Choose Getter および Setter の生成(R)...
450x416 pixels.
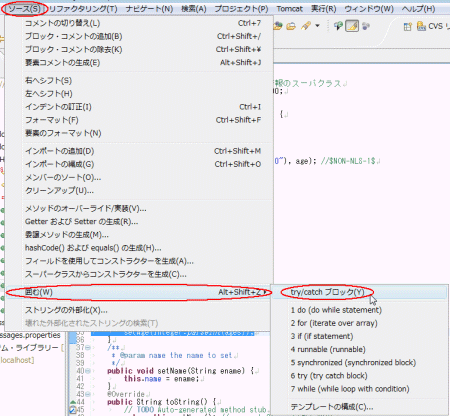coord(139,222)
